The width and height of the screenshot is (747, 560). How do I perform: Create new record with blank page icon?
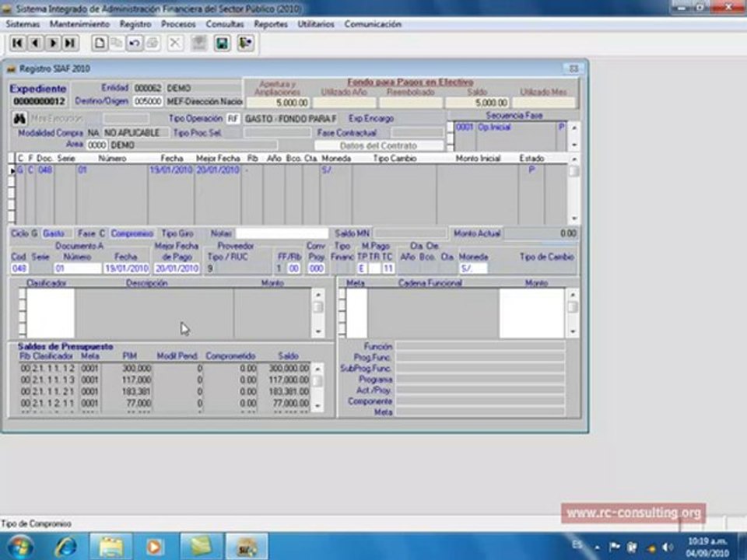pos(99,44)
